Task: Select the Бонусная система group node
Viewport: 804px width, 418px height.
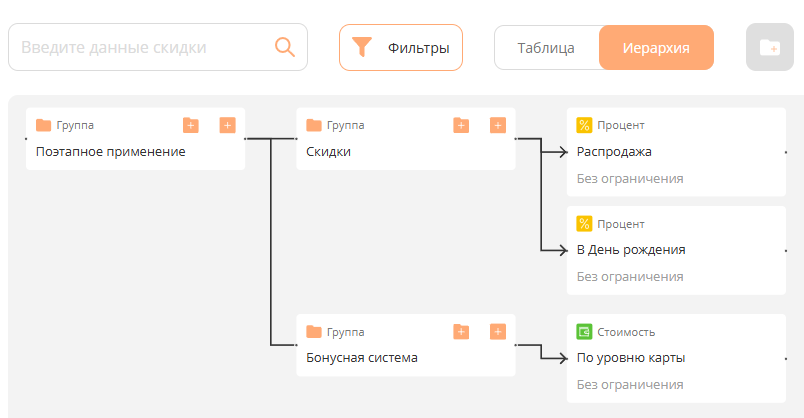Action: [380, 358]
